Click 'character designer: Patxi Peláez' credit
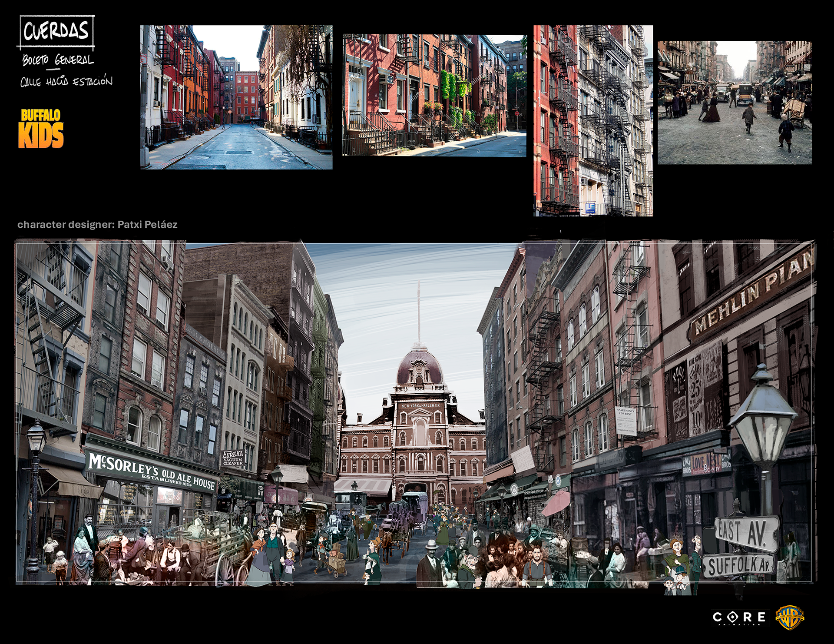 (97, 225)
